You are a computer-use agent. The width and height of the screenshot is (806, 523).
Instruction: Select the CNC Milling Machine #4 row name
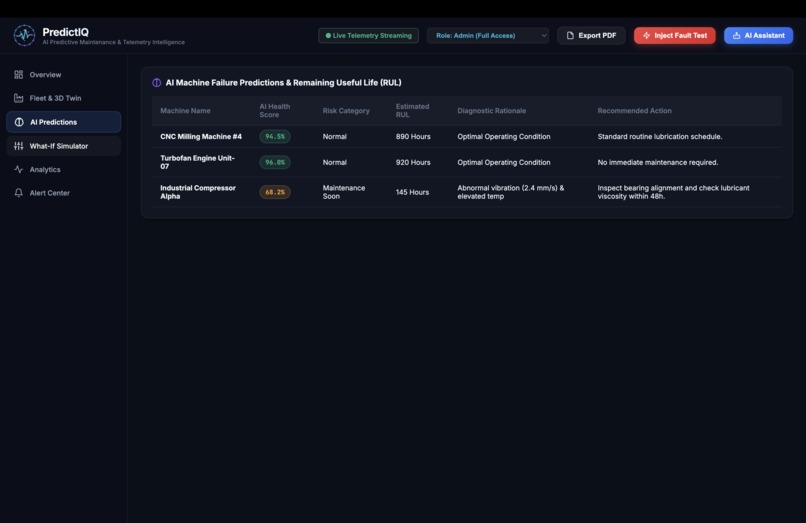pyautogui.click(x=200, y=137)
